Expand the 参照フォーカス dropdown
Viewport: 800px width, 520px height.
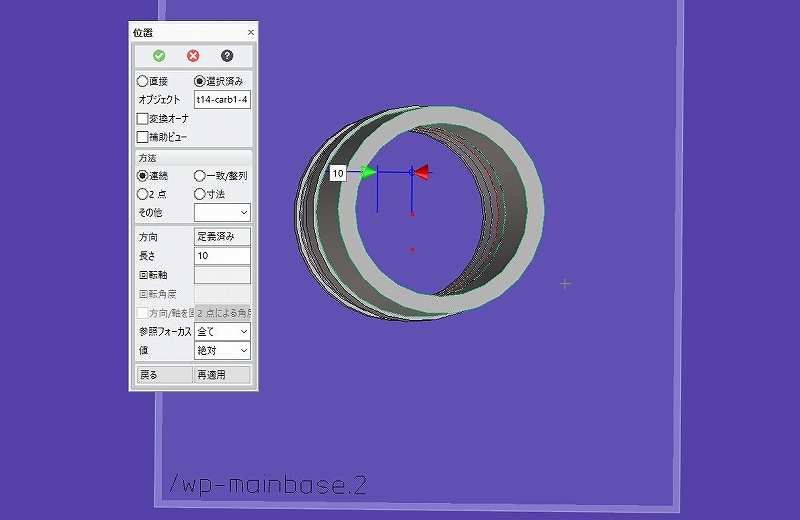tap(222, 331)
